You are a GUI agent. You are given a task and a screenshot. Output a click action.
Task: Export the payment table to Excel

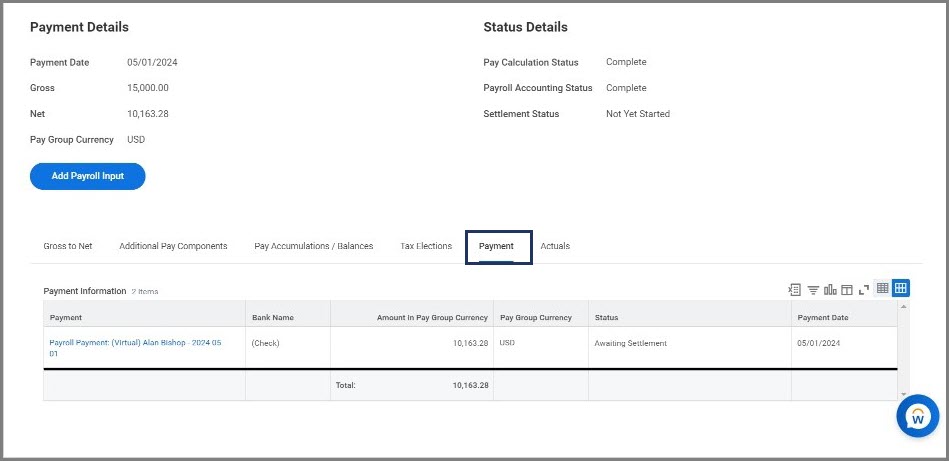click(x=795, y=290)
